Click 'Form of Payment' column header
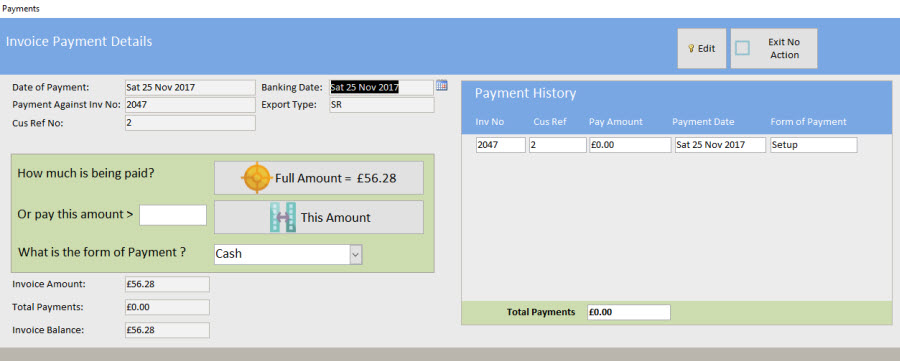 pyautogui.click(x=808, y=122)
